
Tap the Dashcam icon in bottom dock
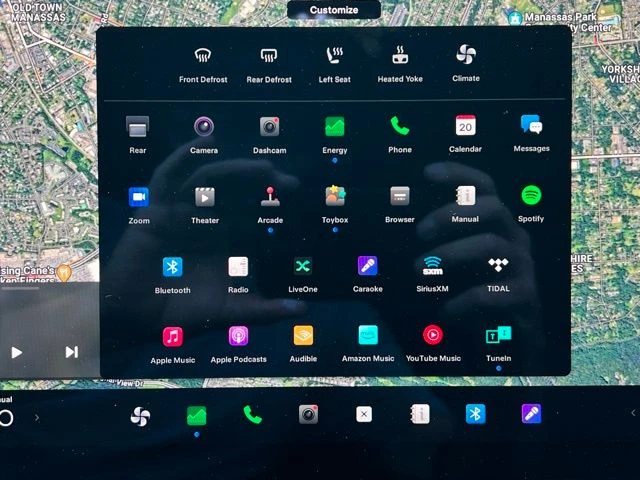click(x=308, y=414)
